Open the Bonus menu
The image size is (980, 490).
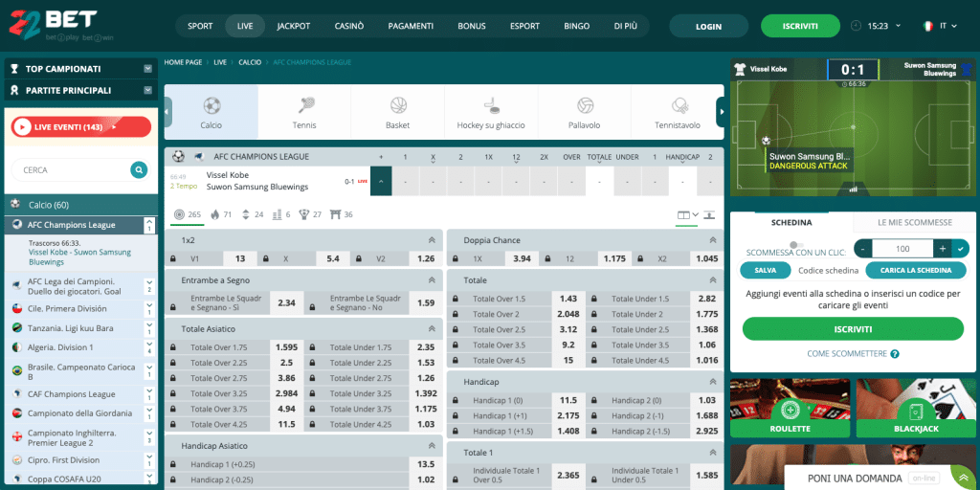[472, 26]
